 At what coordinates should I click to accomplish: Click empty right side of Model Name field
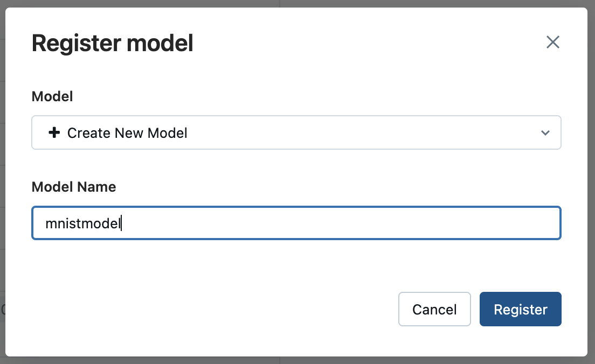click(x=431, y=223)
